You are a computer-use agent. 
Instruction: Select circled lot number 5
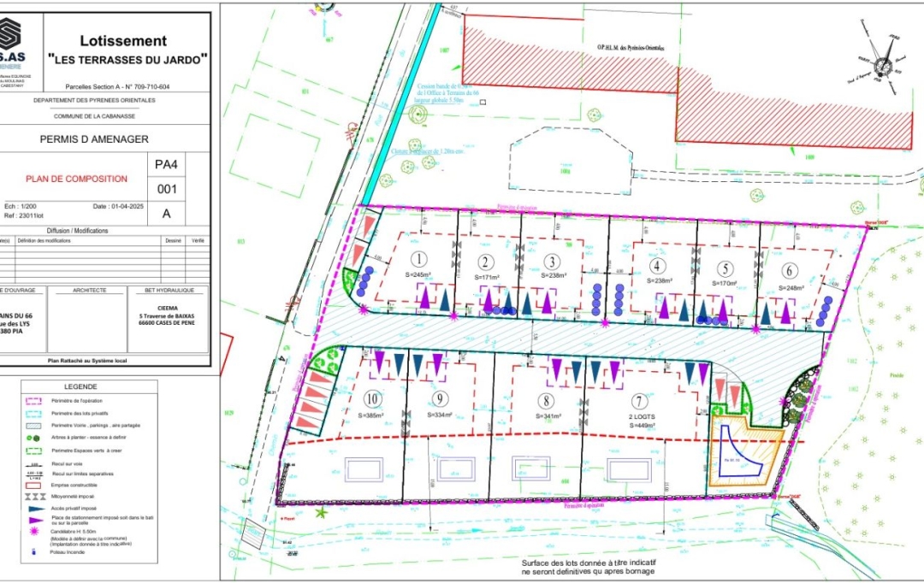pyautogui.click(x=726, y=269)
